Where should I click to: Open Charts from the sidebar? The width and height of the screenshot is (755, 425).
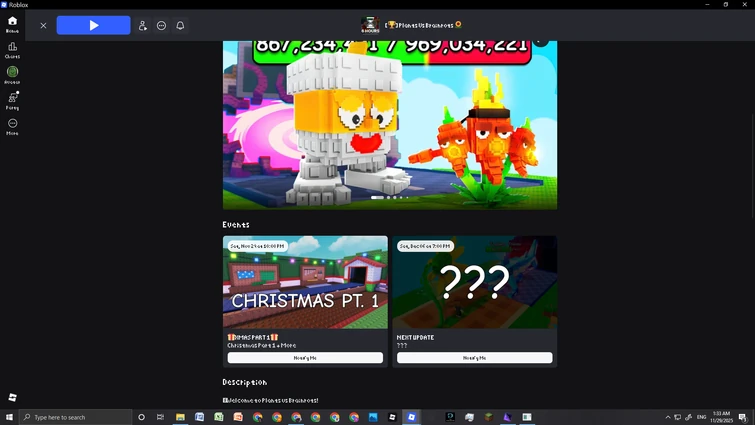(13, 50)
